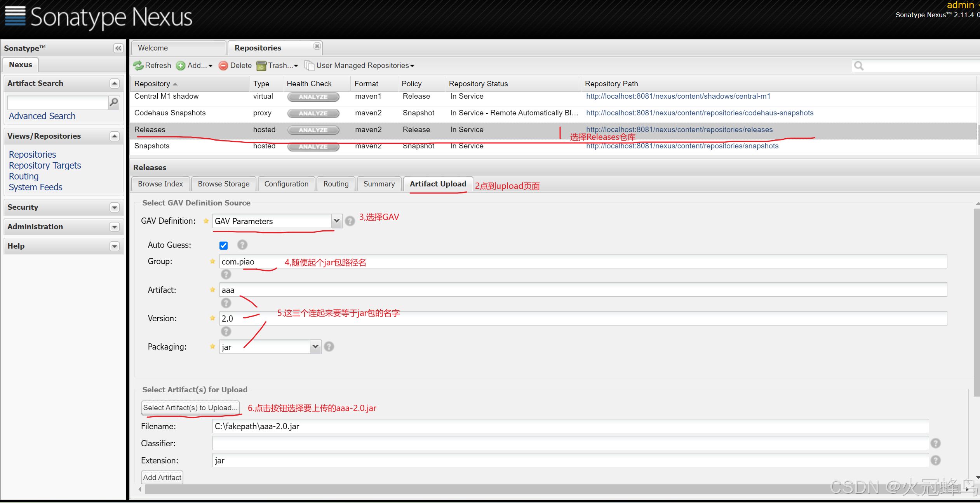Show help for Classifier field
Screen dimensions: 980x503
click(936, 443)
